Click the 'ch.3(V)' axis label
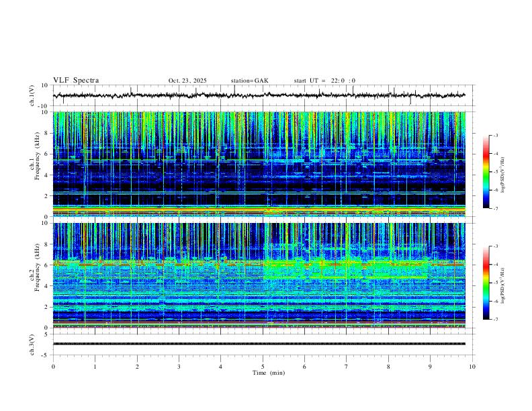This screenshot has width=532, height=411. [32, 345]
